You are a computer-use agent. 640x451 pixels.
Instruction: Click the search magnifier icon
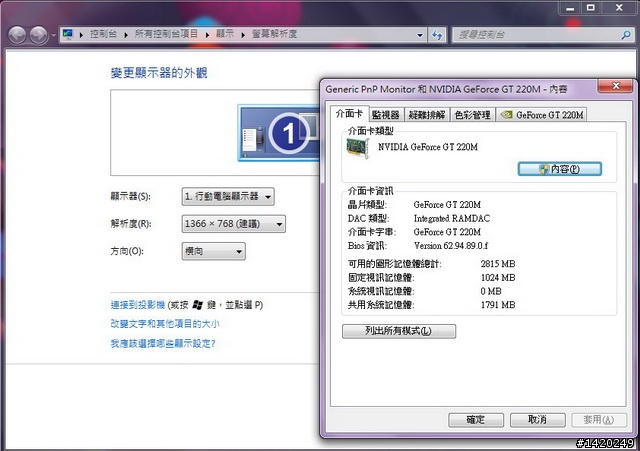[626, 35]
